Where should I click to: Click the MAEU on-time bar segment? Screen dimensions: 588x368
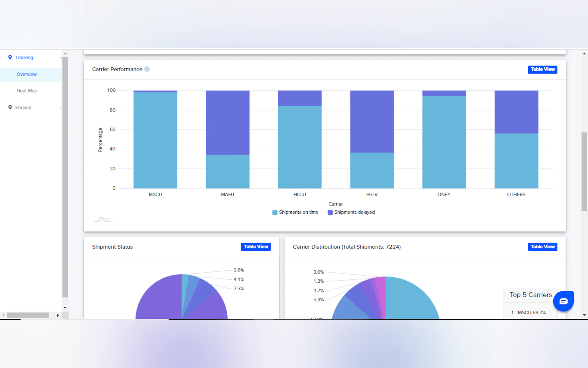(x=228, y=171)
